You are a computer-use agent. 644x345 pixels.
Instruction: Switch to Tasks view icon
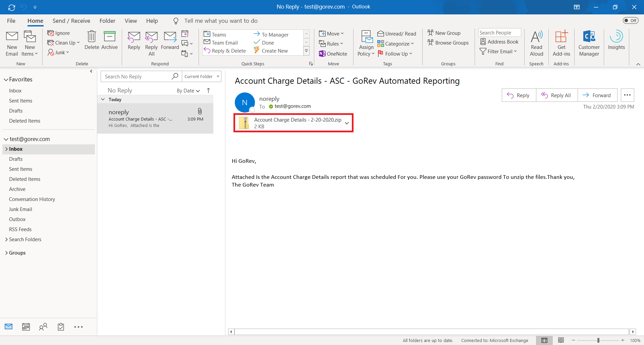coord(61,327)
